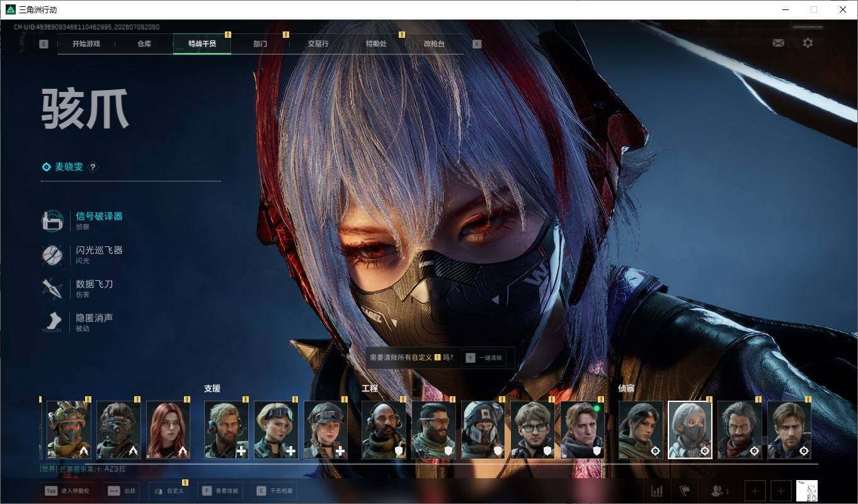The image size is (858, 504).
Task: Select the engineer marked with green dot
Action: 583,430
